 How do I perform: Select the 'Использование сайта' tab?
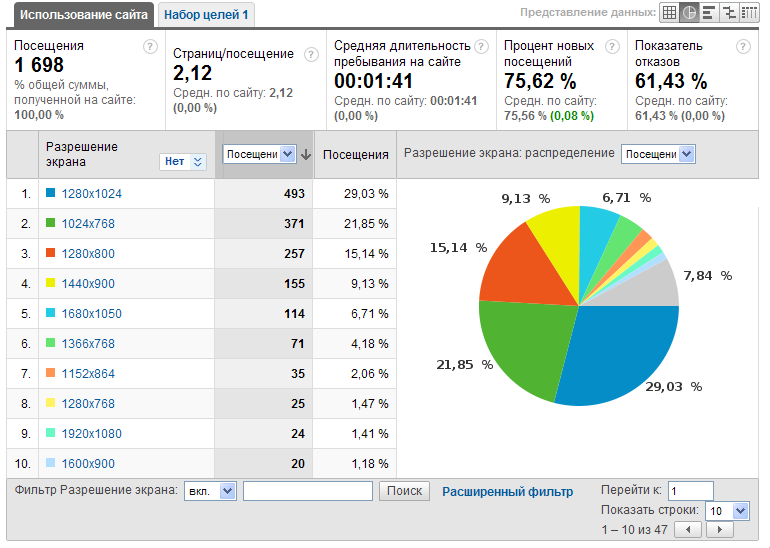pos(83,14)
